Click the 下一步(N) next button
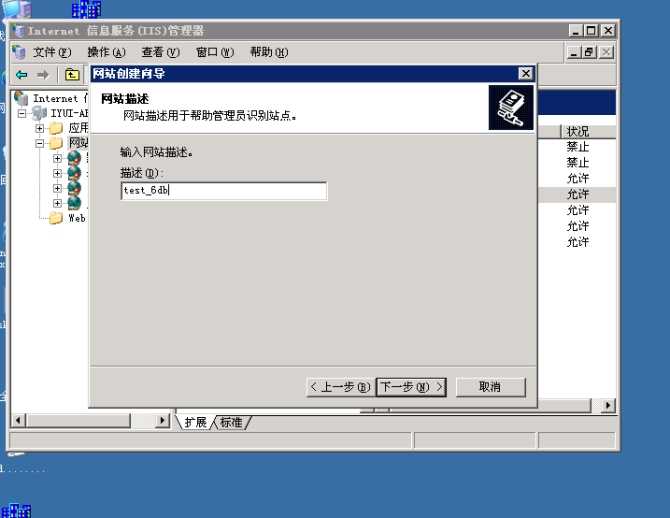This screenshot has height=518, width=670. tap(411, 387)
